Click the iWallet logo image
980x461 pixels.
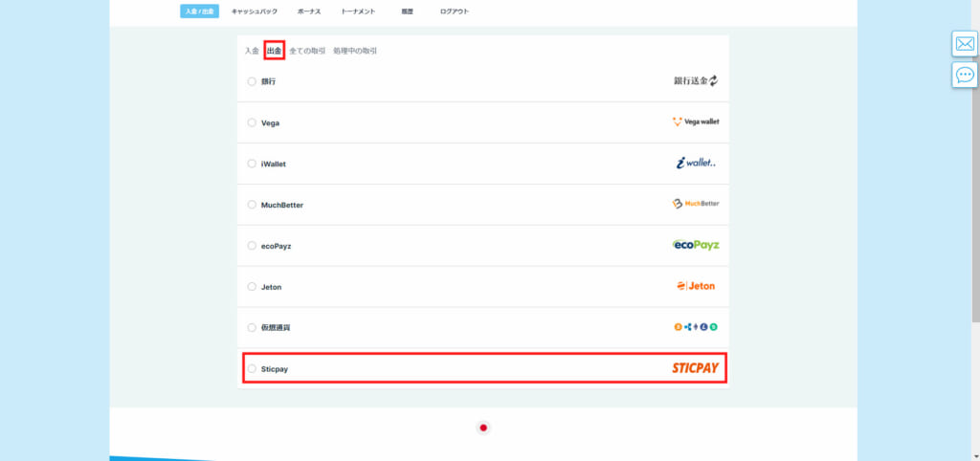click(x=697, y=163)
